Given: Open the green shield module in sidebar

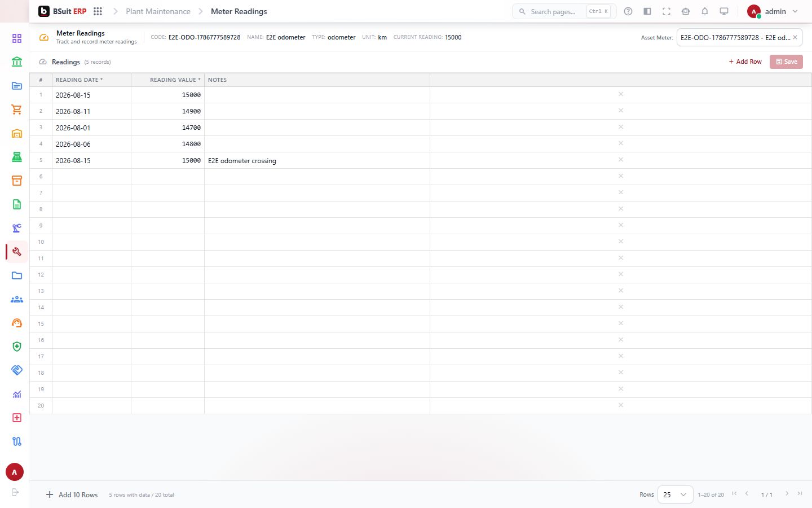Looking at the screenshot, I should point(17,347).
